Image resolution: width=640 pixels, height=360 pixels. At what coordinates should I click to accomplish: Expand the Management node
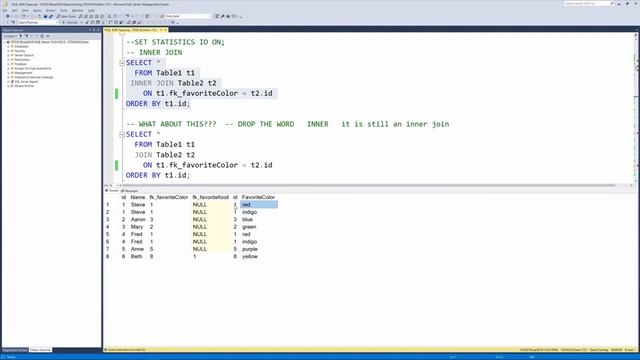(8, 73)
